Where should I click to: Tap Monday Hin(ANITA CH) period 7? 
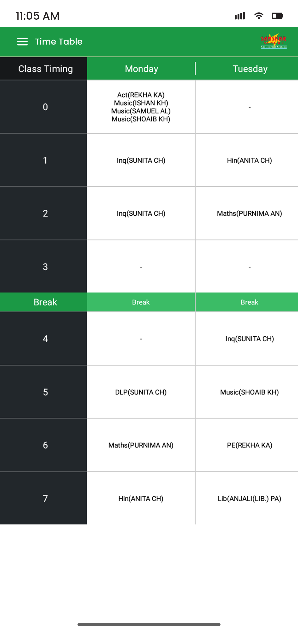(141, 498)
